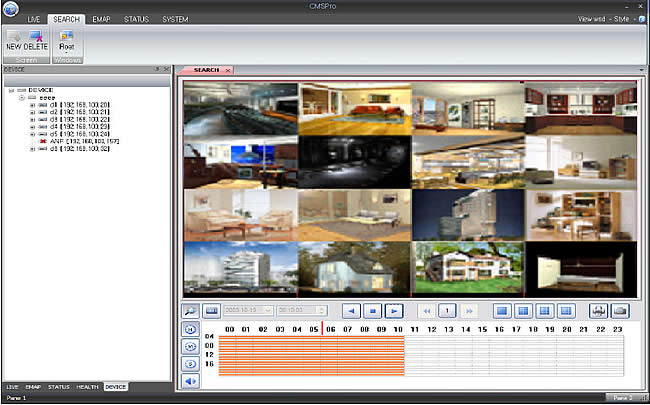Click the time stepper field

pyautogui.click(x=302, y=310)
